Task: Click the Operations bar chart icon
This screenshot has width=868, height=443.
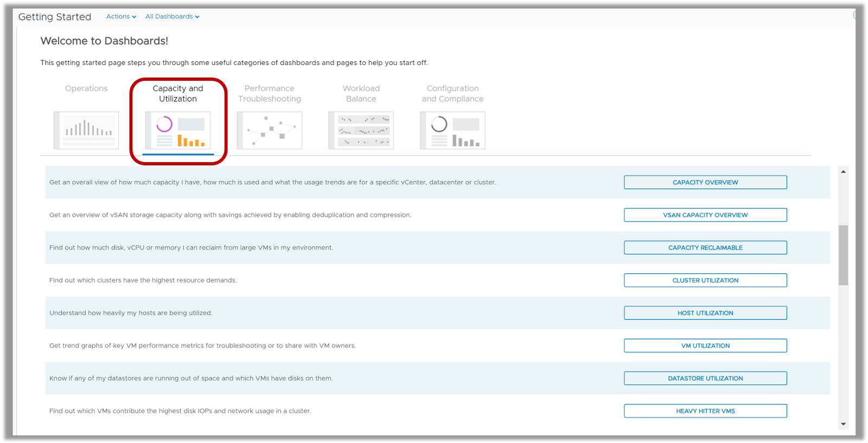Action: [86, 130]
